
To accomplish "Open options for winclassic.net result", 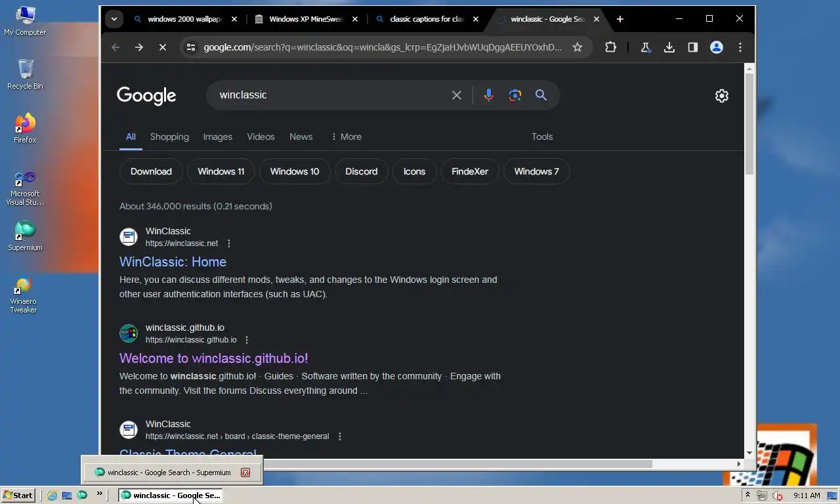I will 229,243.
